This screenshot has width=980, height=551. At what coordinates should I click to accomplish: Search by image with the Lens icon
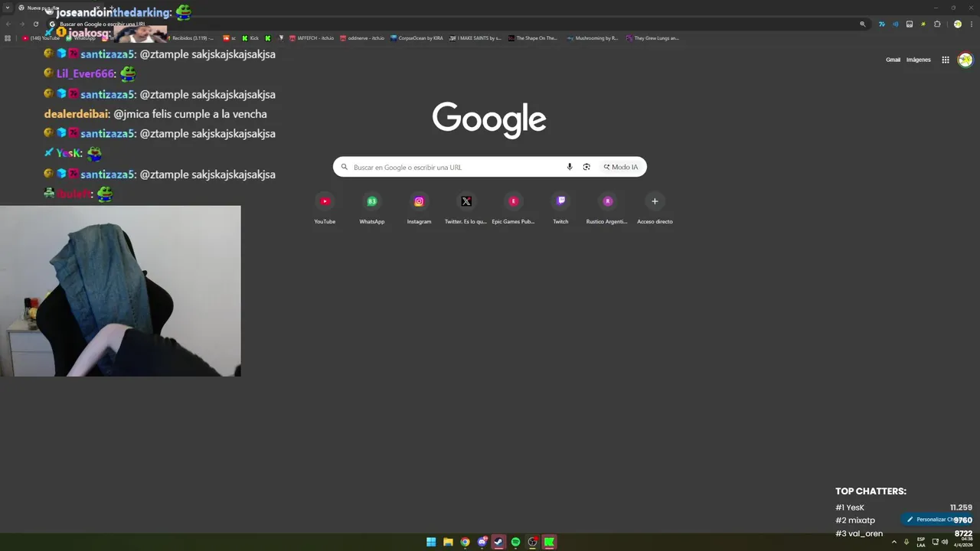586,167
